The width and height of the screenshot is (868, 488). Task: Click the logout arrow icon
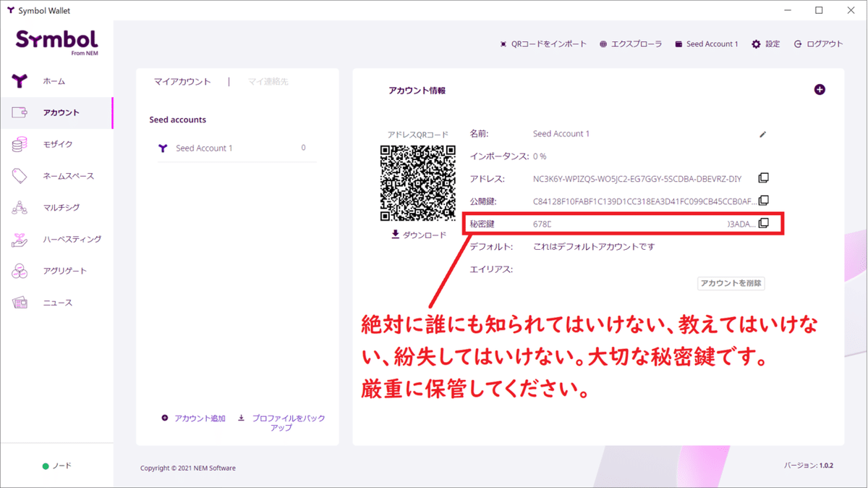click(x=798, y=44)
